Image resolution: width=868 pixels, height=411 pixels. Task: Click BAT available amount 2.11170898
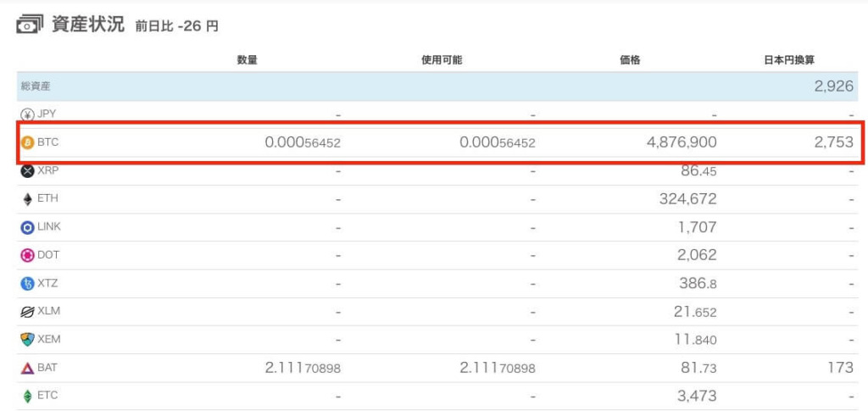click(498, 368)
